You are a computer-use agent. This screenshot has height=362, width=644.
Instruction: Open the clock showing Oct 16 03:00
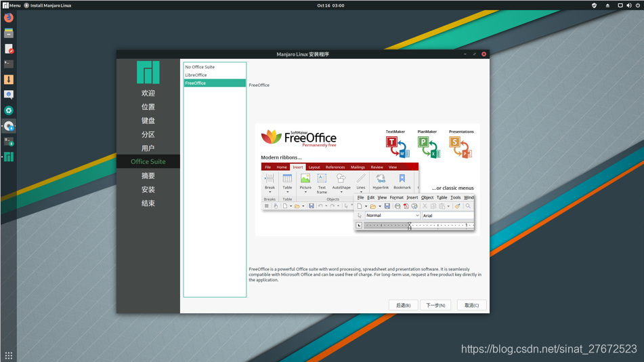point(330,5)
